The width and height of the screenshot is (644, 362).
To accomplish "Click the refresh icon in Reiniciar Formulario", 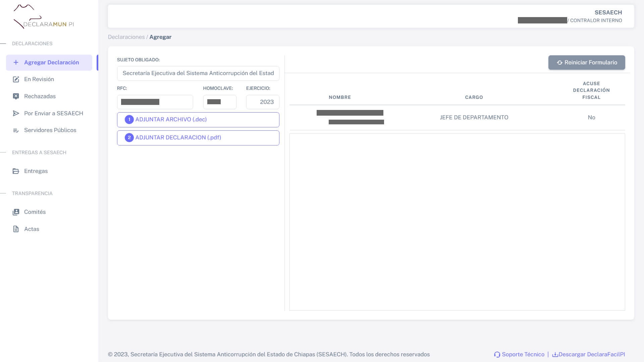I will [559, 63].
